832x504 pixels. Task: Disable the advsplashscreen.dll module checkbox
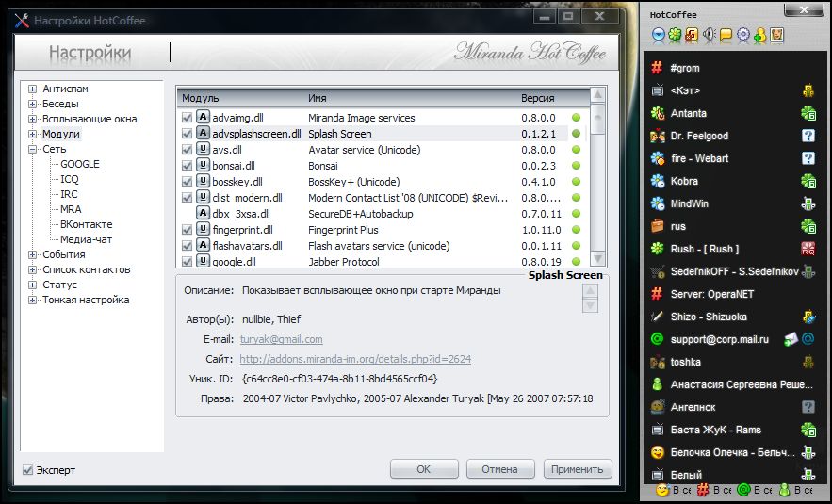[x=187, y=133]
